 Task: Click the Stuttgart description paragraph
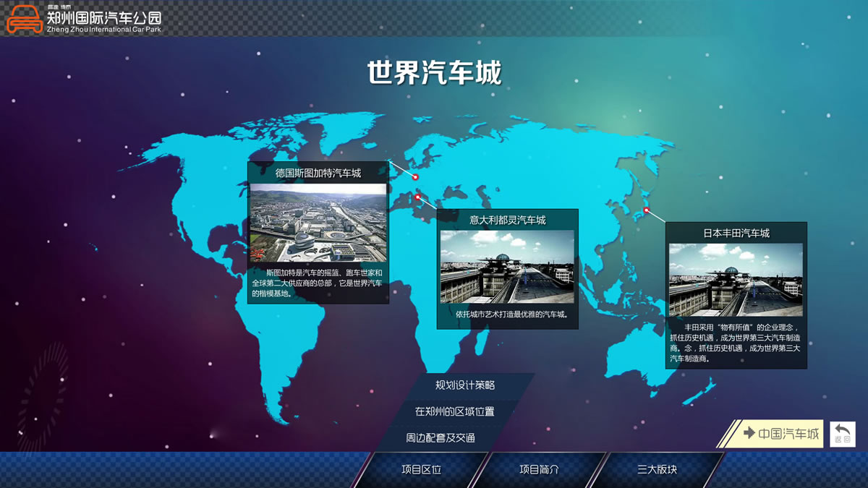click(317, 283)
